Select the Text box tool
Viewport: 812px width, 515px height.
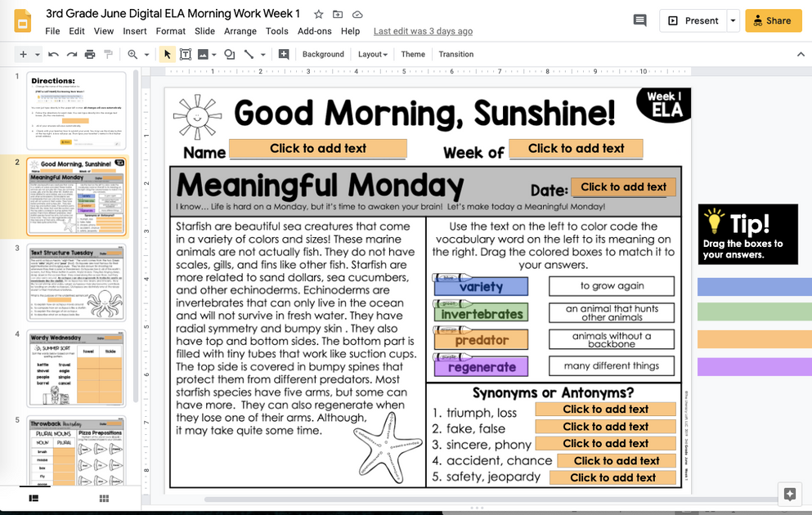pyautogui.click(x=185, y=54)
